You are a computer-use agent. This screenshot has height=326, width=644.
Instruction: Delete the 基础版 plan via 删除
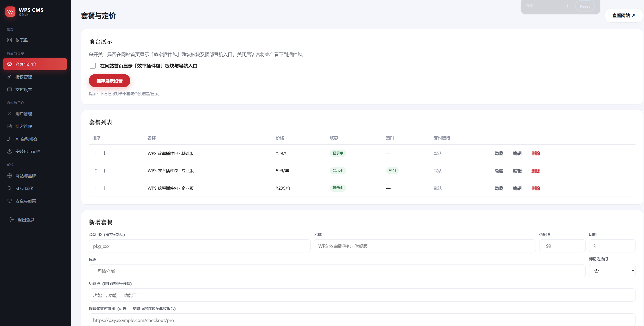[x=536, y=153]
